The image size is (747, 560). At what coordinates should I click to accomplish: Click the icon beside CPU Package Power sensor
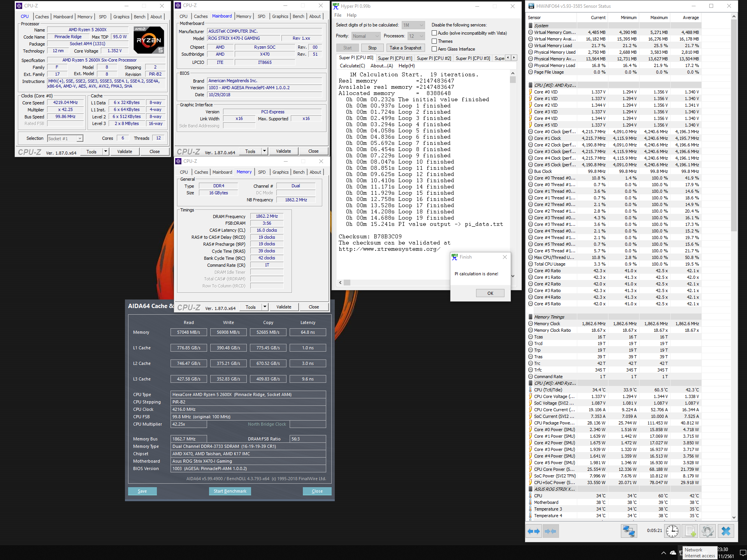click(x=530, y=423)
